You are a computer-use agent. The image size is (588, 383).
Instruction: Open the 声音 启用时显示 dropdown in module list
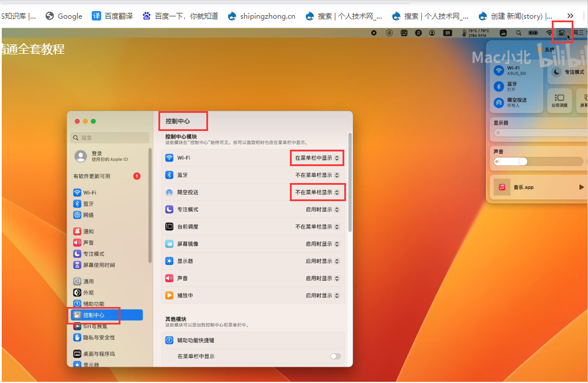(322, 278)
